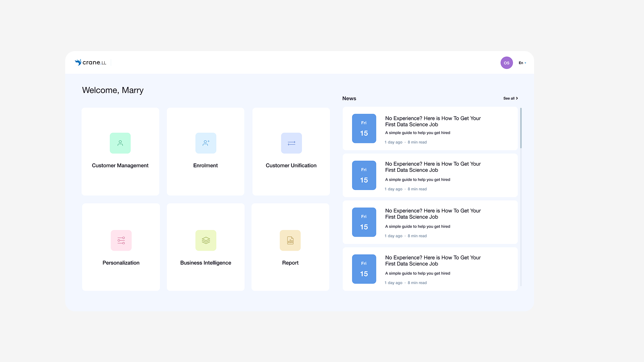Click the crane.LL bird logo

click(78, 62)
